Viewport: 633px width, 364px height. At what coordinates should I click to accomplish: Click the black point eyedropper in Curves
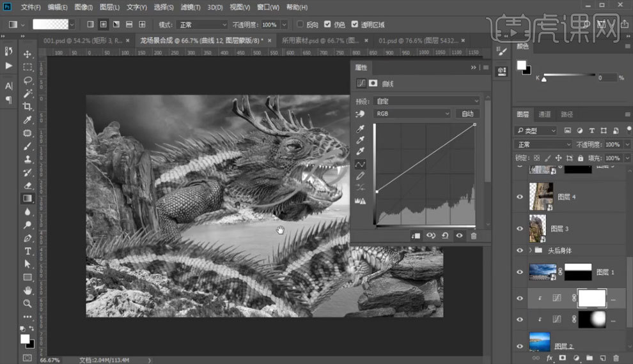[x=360, y=128]
